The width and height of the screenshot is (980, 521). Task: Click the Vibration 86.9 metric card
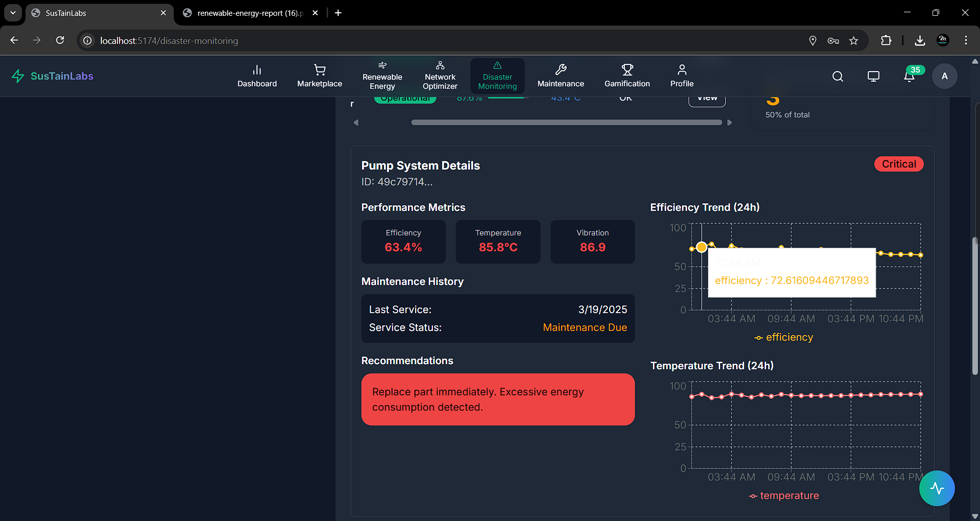(x=593, y=242)
